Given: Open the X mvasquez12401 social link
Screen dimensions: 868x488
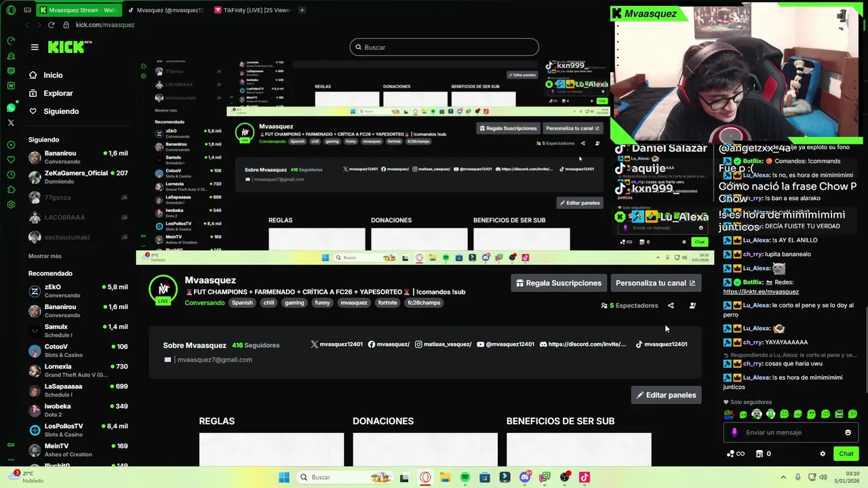Looking at the screenshot, I should tap(336, 344).
